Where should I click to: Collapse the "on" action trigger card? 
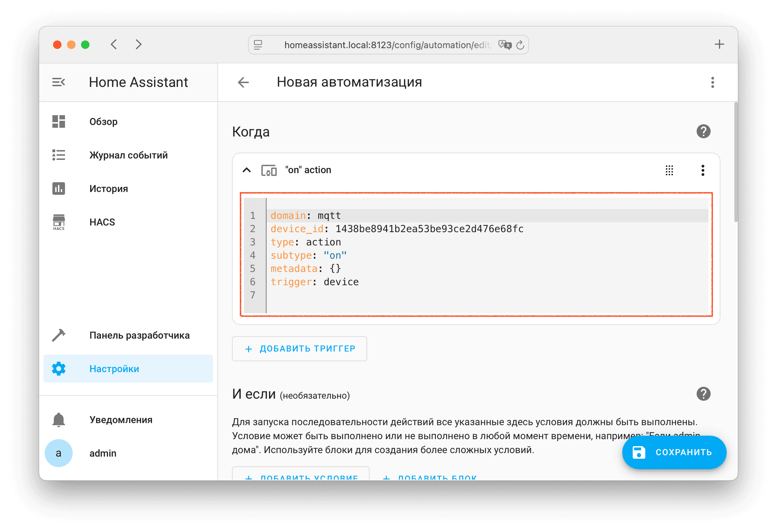click(x=247, y=170)
